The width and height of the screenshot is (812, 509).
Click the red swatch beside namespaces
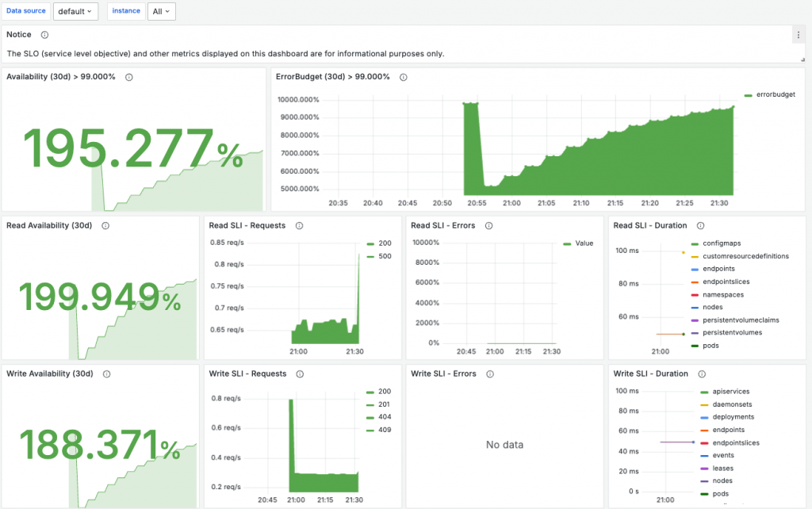[x=695, y=295]
